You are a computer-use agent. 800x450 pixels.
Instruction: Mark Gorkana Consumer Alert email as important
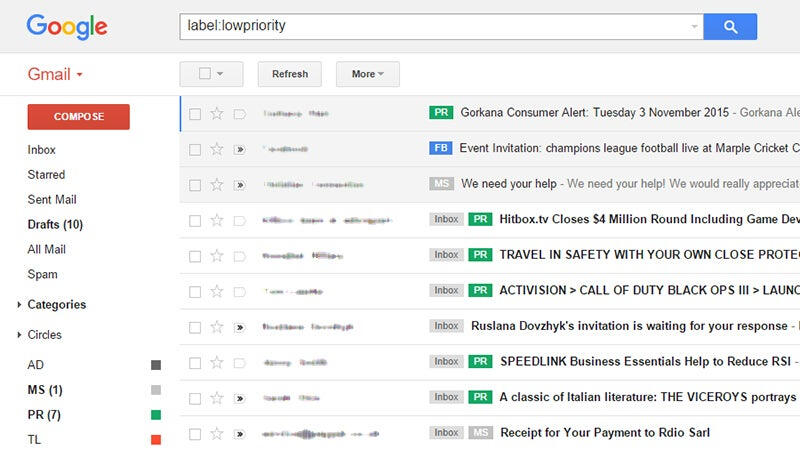pyautogui.click(x=240, y=114)
